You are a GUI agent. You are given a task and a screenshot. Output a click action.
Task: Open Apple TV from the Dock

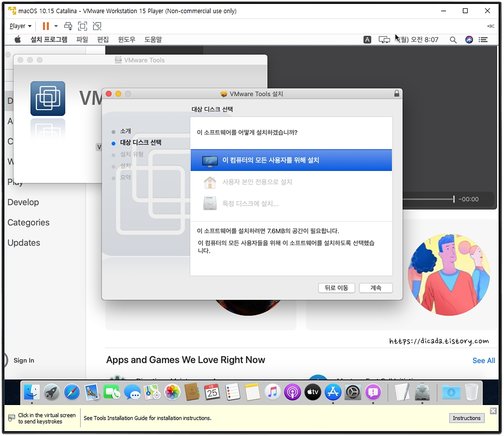pyautogui.click(x=313, y=392)
